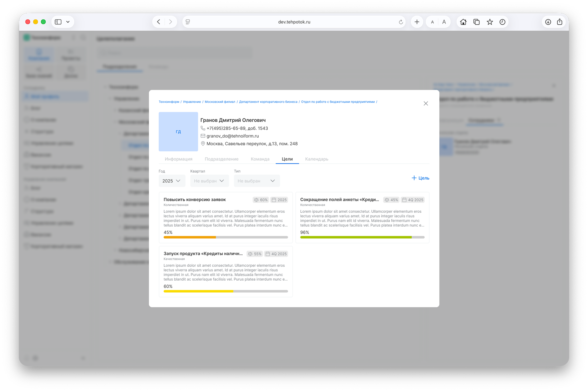Switch to the Информация tab

178,159
